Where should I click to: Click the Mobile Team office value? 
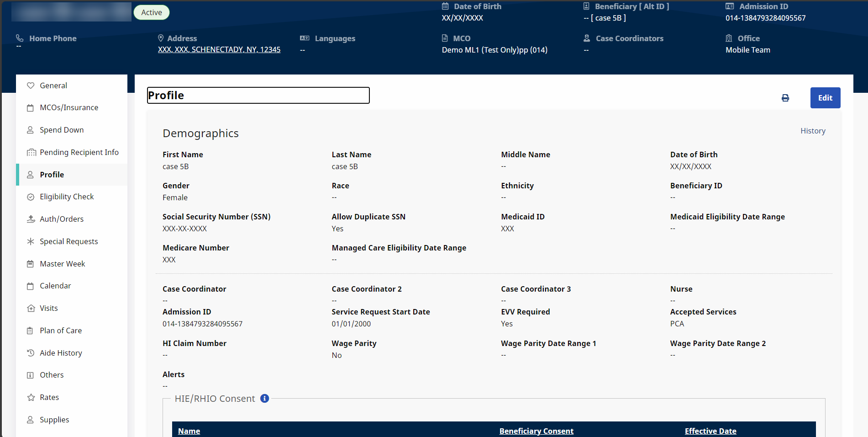click(x=748, y=50)
